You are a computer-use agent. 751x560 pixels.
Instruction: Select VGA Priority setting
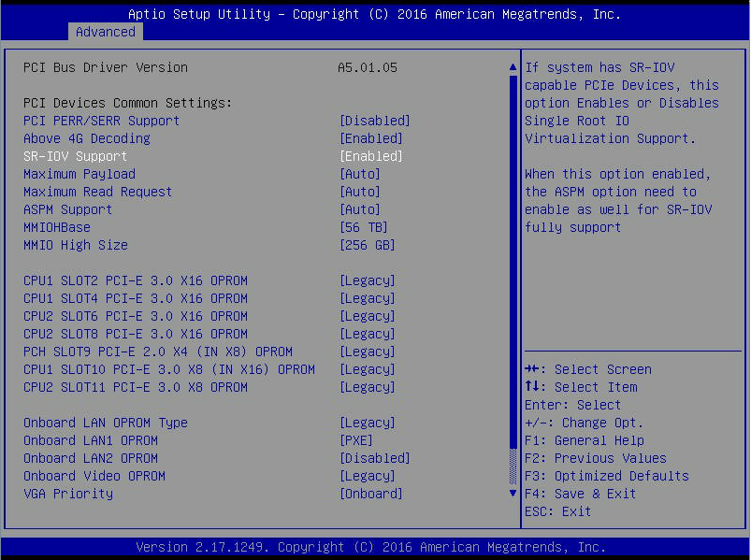68,494
